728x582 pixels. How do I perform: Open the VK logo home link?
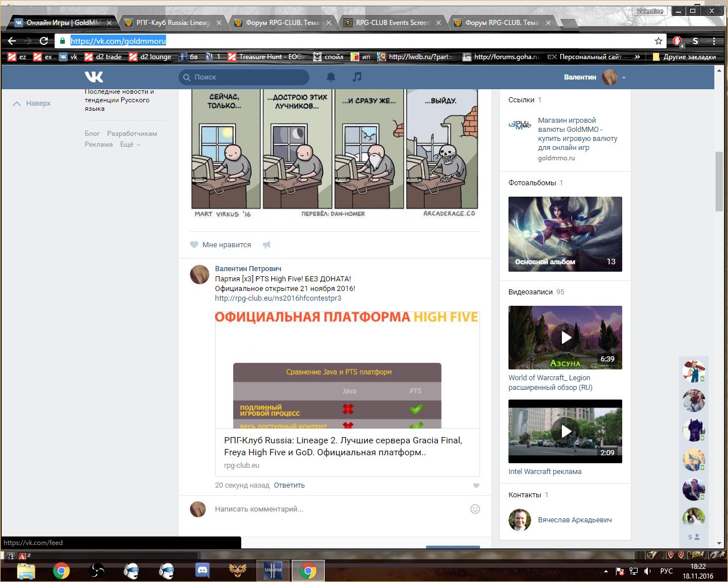[94, 77]
